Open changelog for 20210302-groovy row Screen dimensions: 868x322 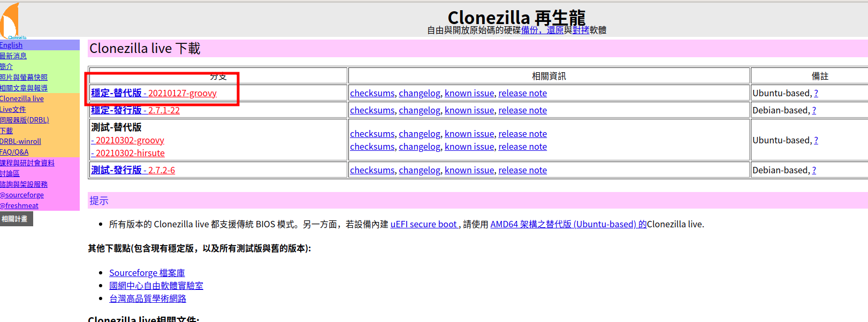pyautogui.click(x=420, y=134)
